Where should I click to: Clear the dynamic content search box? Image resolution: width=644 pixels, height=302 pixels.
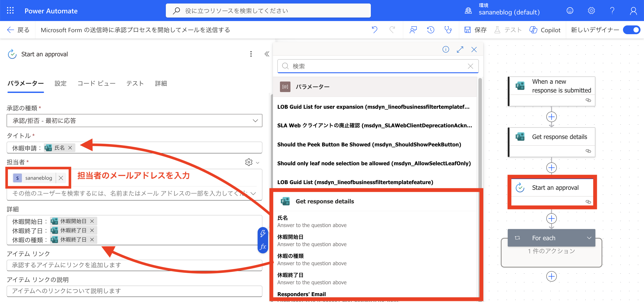point(470,66)
